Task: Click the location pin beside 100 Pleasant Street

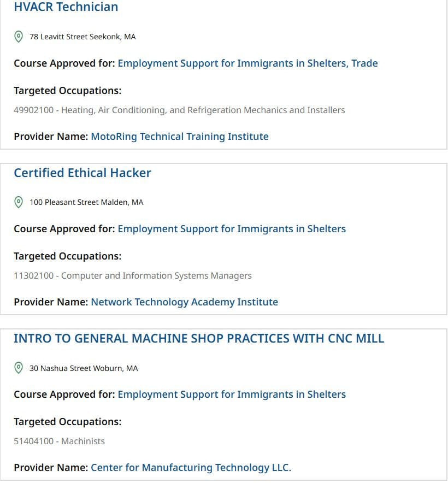Action: tap(19, 202)
